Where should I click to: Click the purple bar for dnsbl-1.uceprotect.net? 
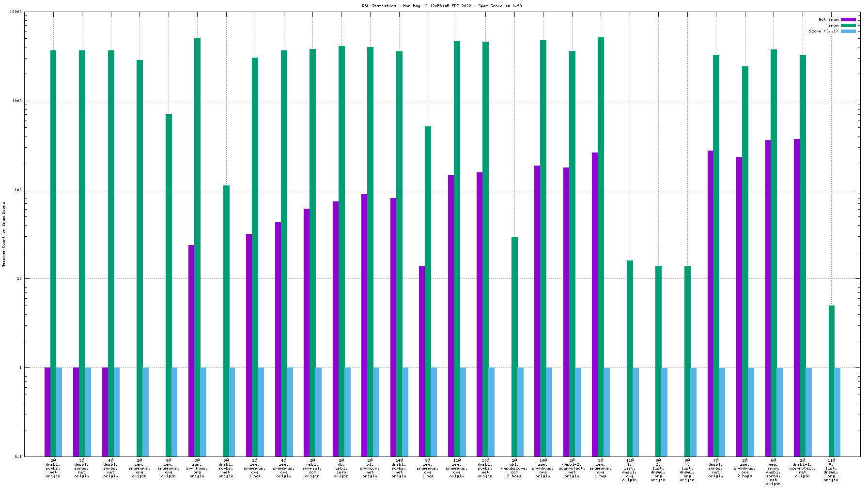point(797,297)
